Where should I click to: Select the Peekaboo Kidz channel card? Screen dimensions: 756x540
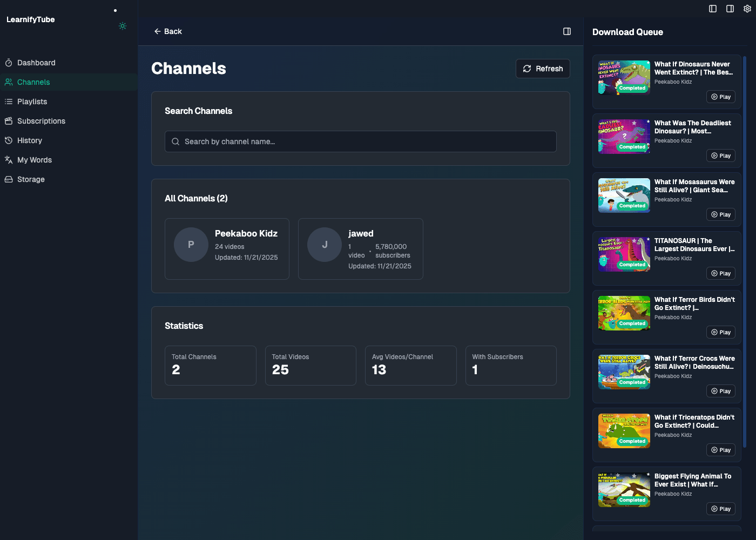pos(227,249)
